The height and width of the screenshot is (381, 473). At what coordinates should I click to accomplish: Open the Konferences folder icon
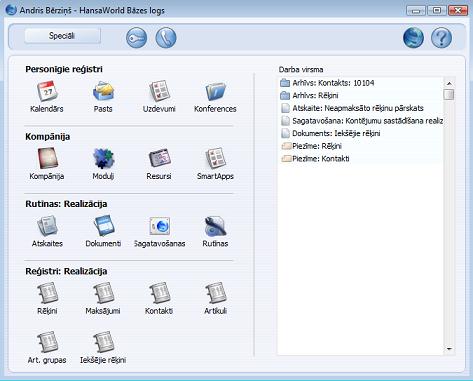click(x=215, y=92)
